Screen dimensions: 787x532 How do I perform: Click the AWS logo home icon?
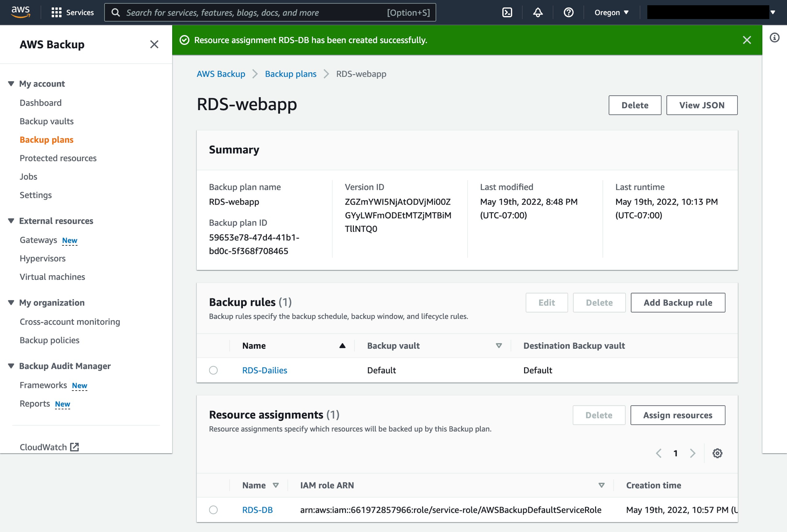click(21, 12)
